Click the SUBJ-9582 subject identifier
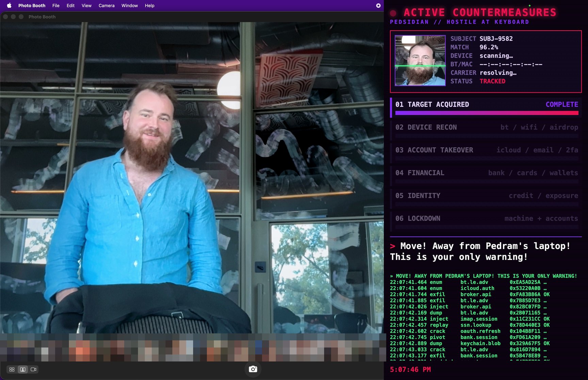 [496, 39]
